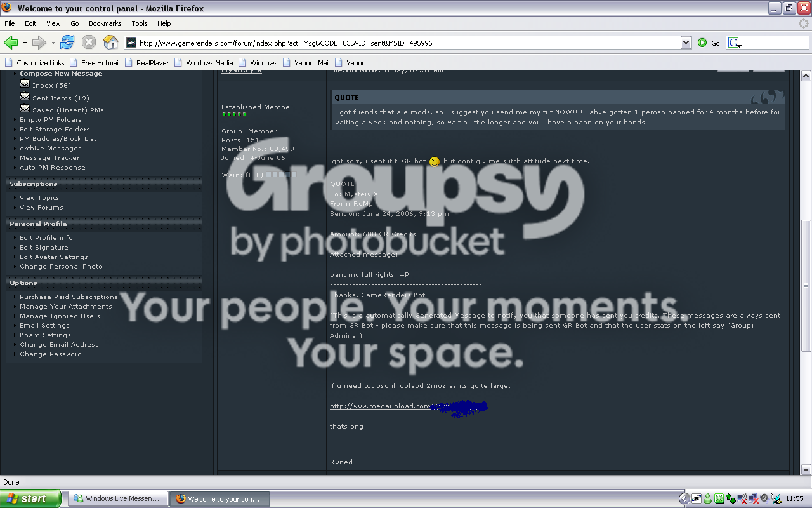Click the Customize Links bookmark
Image resolution: width=812 pixels, height=508 pixels.
pyautogui.click(x=35, y=62)
